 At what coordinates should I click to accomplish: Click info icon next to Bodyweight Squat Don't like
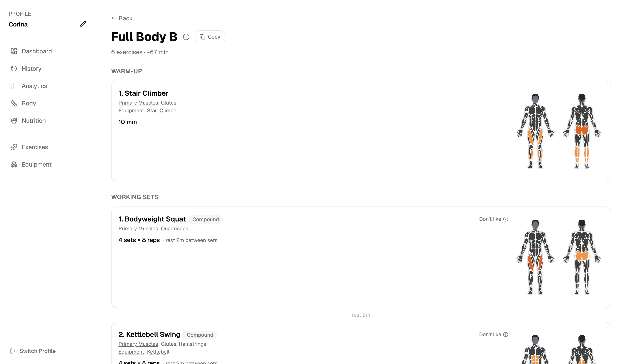point(506,219)
